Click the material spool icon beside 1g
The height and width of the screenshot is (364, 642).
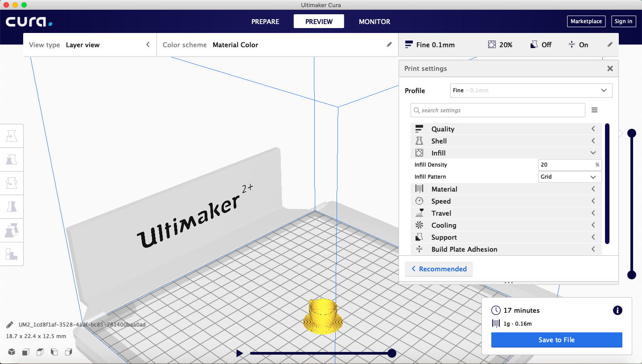click(x=496, y=324)
